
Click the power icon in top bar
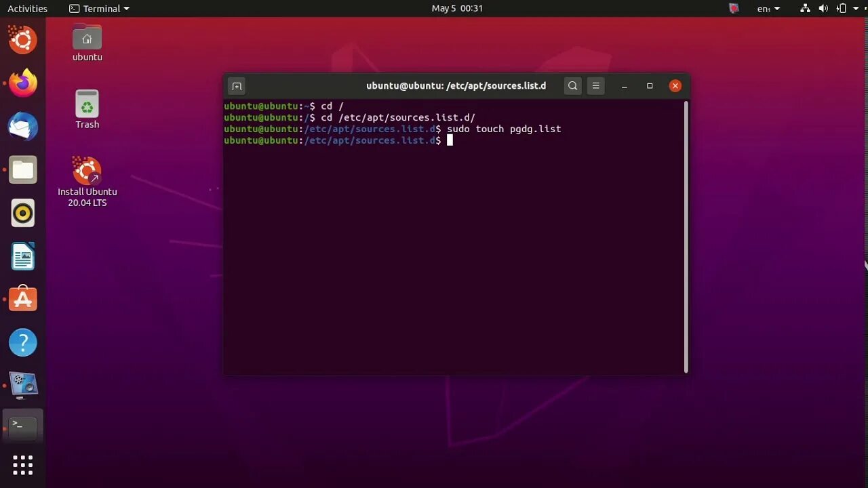(x=842, y=9)
